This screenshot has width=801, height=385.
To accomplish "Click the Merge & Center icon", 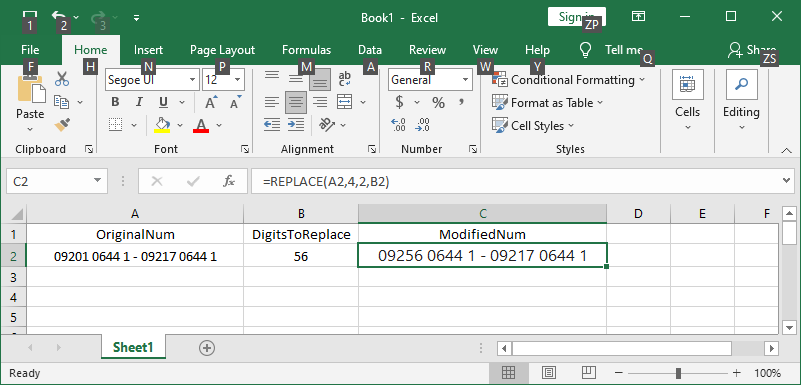I will click(345, 102).
